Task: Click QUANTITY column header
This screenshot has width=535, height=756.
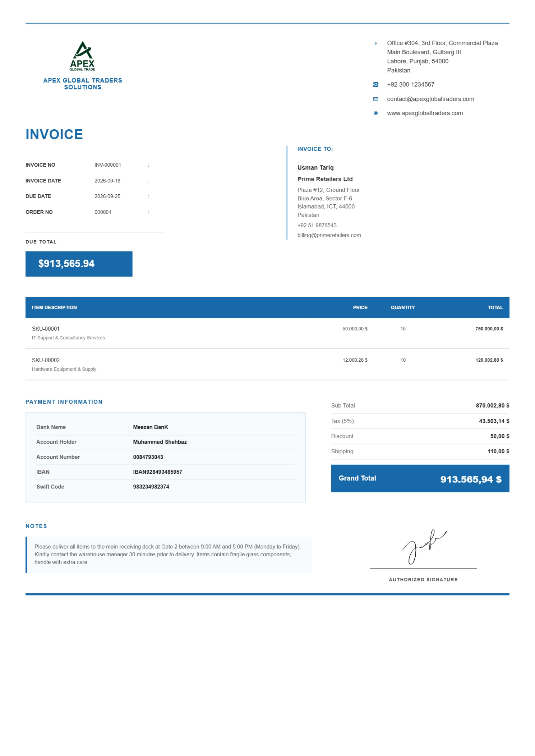Action: [402, 307]
